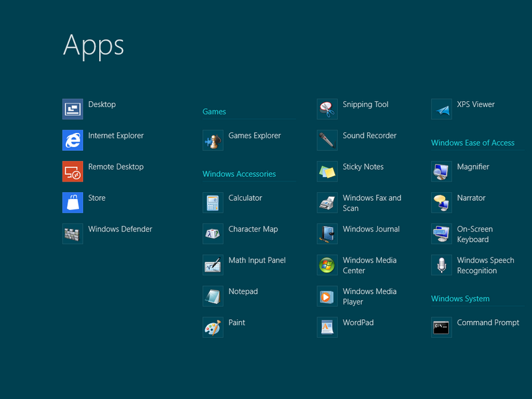Open the Desktop app icon
The image size is (532, 399).
click(x=72, y=109)
